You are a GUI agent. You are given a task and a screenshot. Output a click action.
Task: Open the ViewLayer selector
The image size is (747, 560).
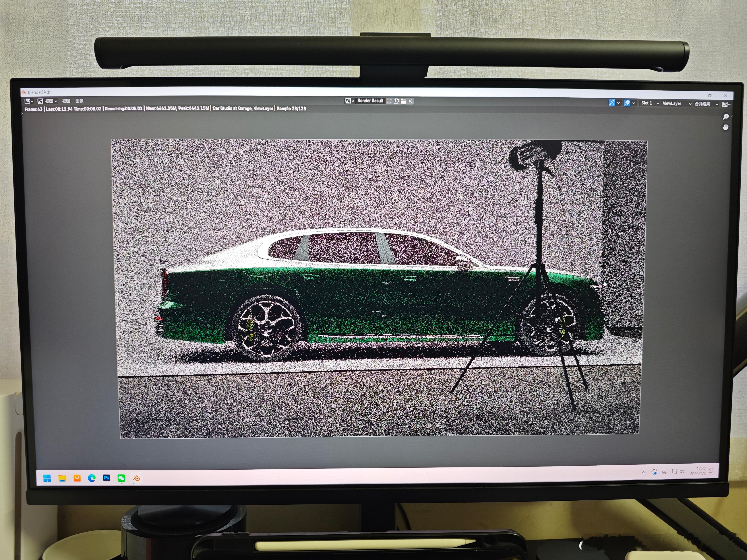[x=676, y=104]
